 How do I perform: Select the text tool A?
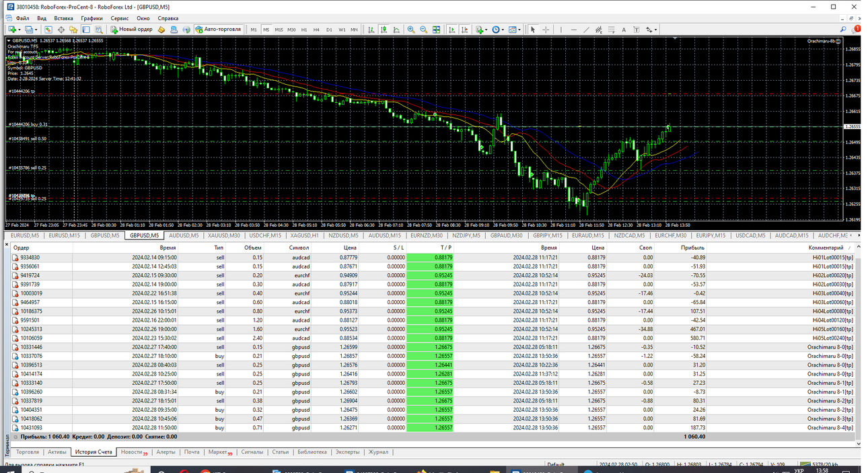pos(624,30)
